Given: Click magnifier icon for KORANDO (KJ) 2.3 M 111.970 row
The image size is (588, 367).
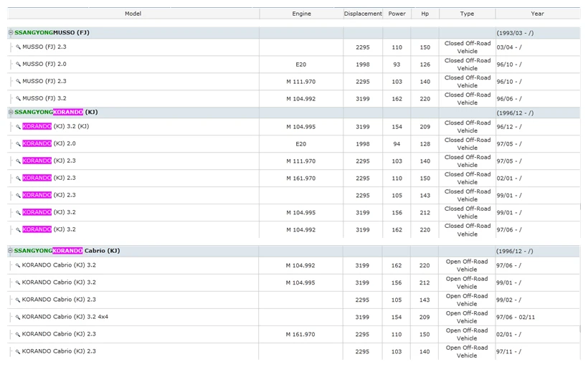Looking at the screenshot, I should point(18,161).
